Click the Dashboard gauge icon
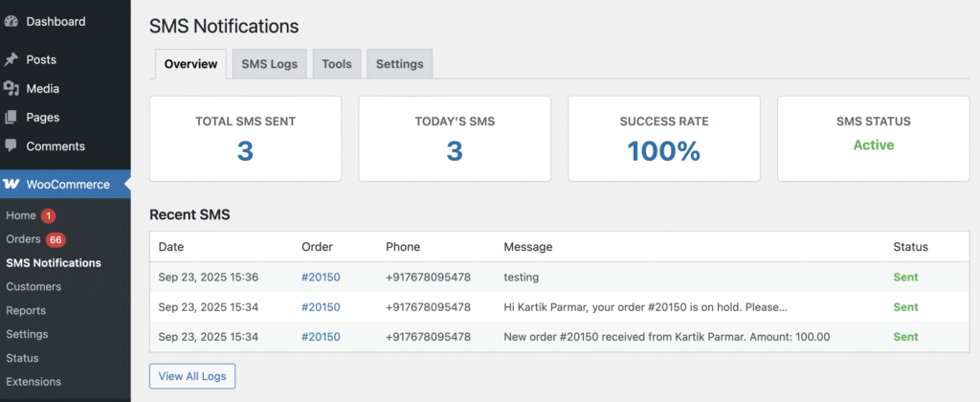 click(x=11, y=21)
